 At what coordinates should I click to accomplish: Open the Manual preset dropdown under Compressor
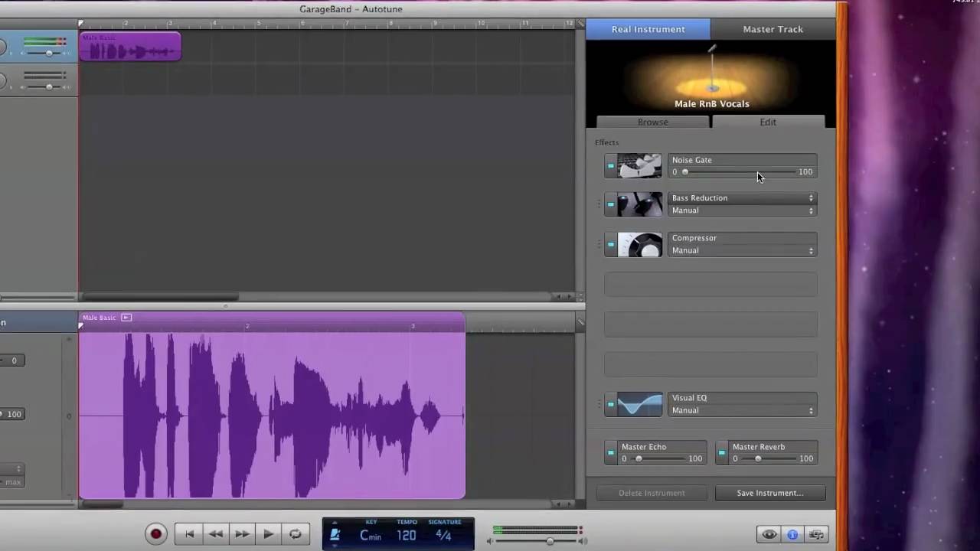point(742,250)
